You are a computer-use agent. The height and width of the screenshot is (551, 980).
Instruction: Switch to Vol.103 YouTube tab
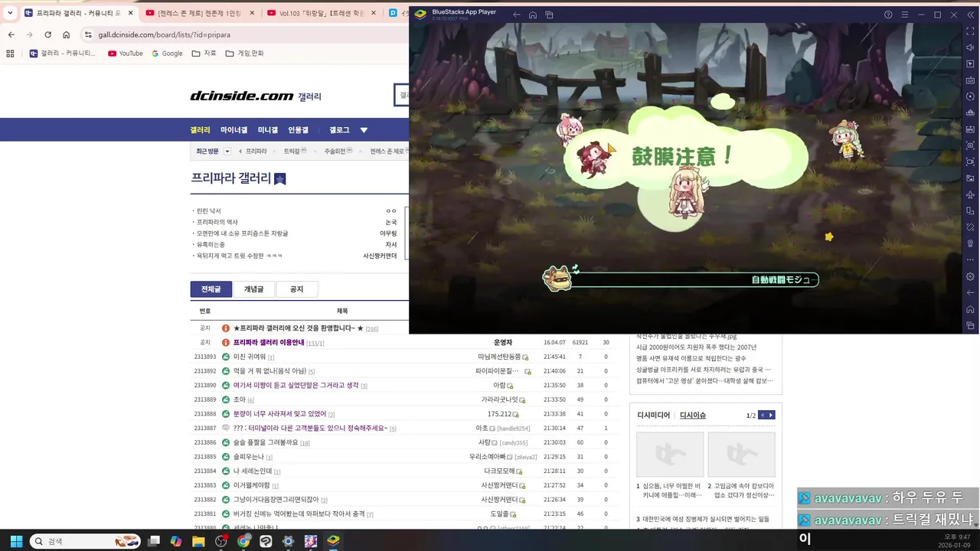[322, 13]
